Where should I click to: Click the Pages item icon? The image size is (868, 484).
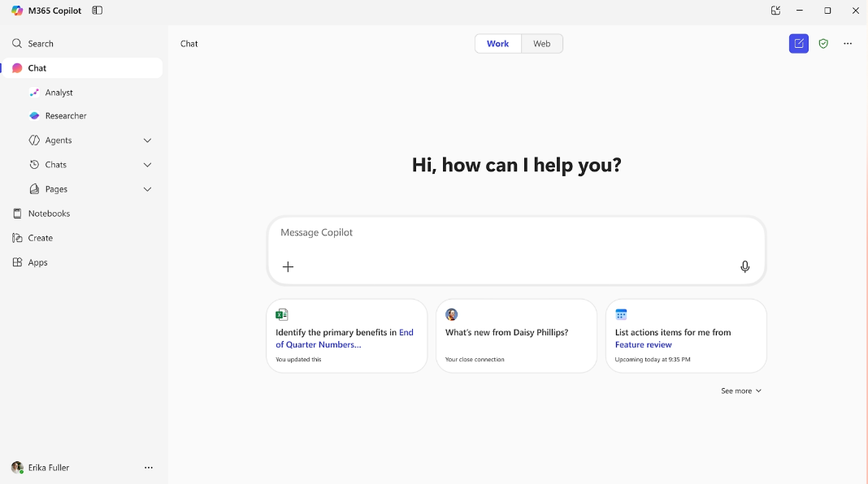(34, 189)
